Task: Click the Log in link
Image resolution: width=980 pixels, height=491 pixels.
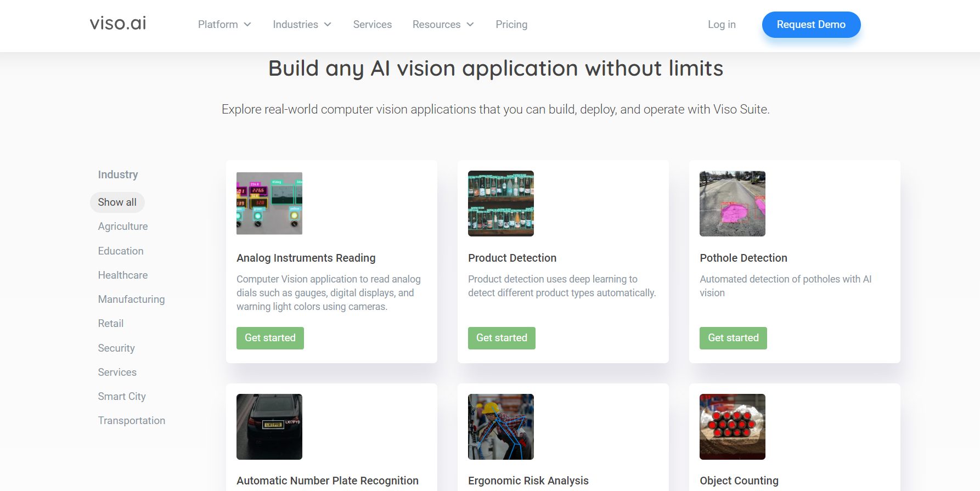Action: (722, 25)
